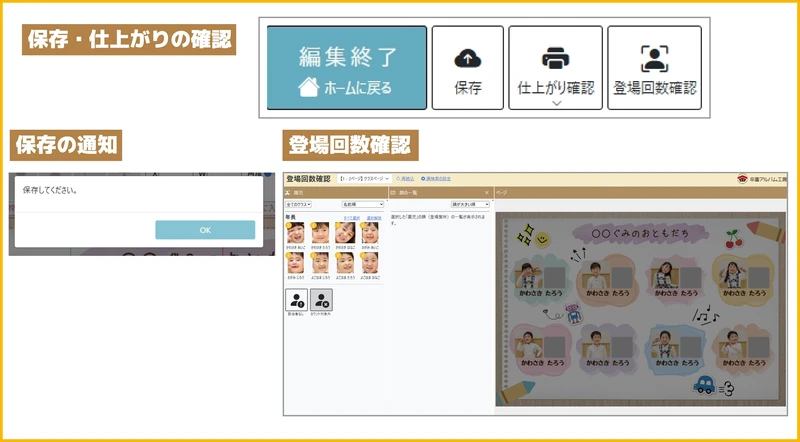
Task: Close the 顔の一覧 panel with X
Action: (487, 192)
